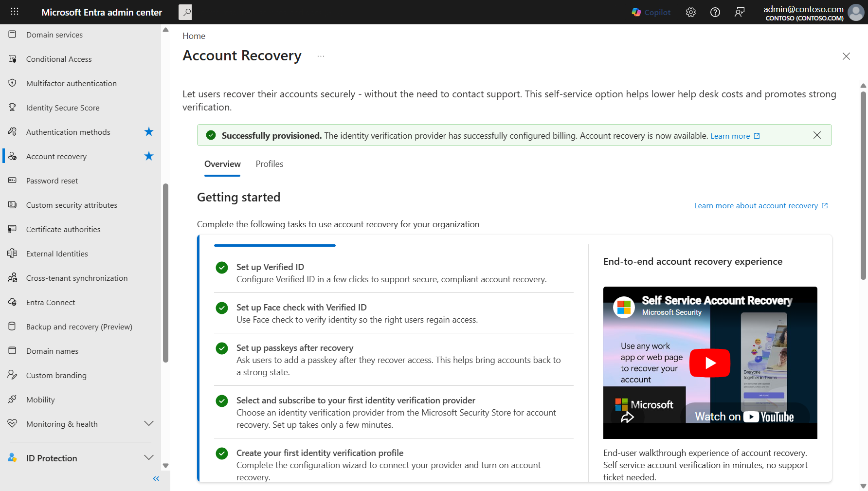Select Set up Face check with Verified ID

(x=394, y=313)
